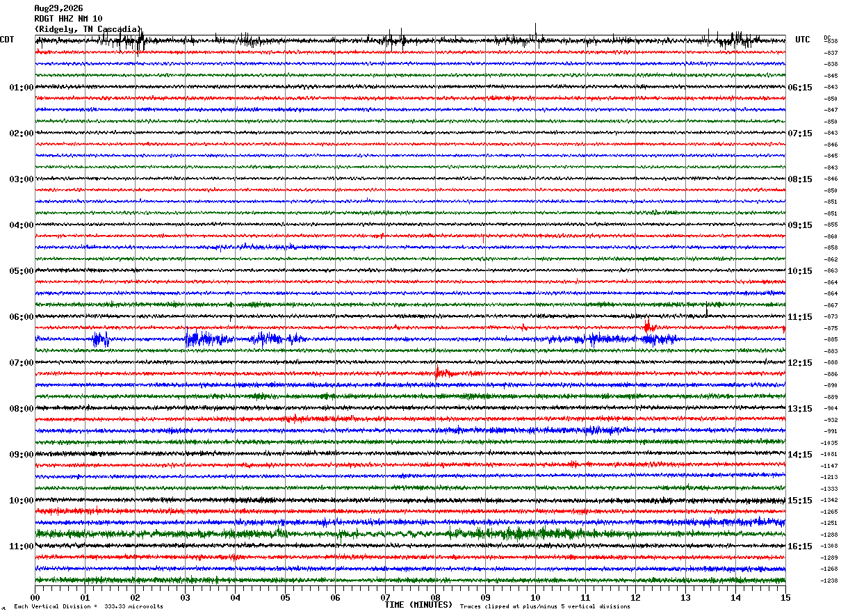Click the -1035 DC offset value
Screen dimensions: 841x616
point(830,443)
